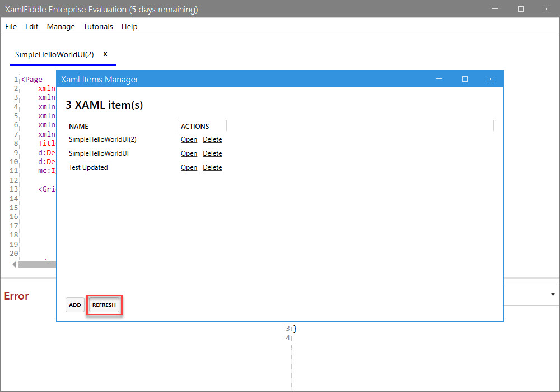Minimize the XamlFiddle main window
Viewport: 560px width, 392px height.
pyautogui.click(x=495, y=9)
